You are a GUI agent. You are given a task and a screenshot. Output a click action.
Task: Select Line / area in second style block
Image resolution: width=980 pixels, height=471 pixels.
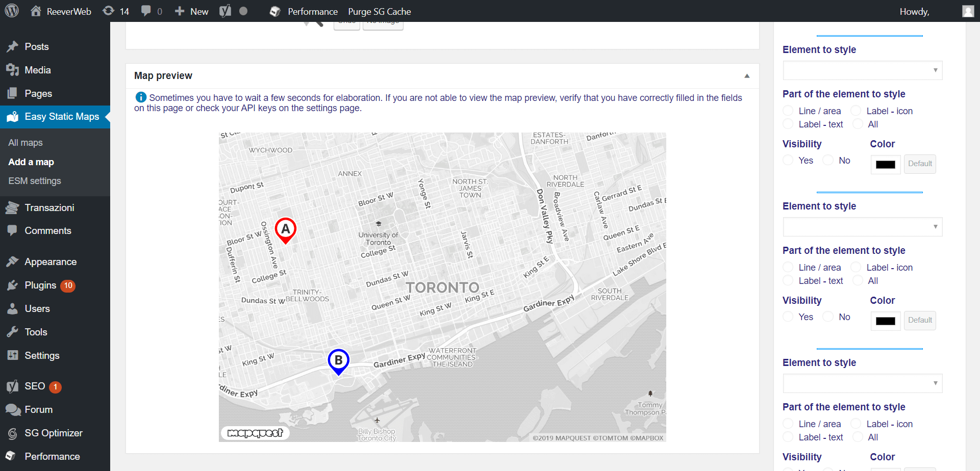point(788,267)
